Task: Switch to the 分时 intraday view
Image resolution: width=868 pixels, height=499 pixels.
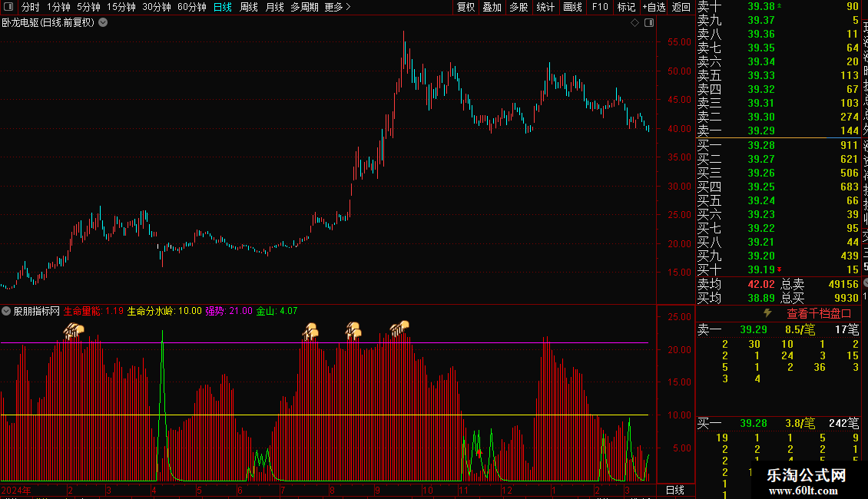Action: 31,7
